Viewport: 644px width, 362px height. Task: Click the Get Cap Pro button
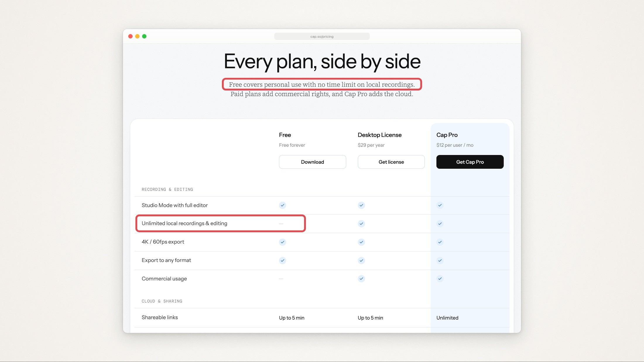(x=470, y=162)
